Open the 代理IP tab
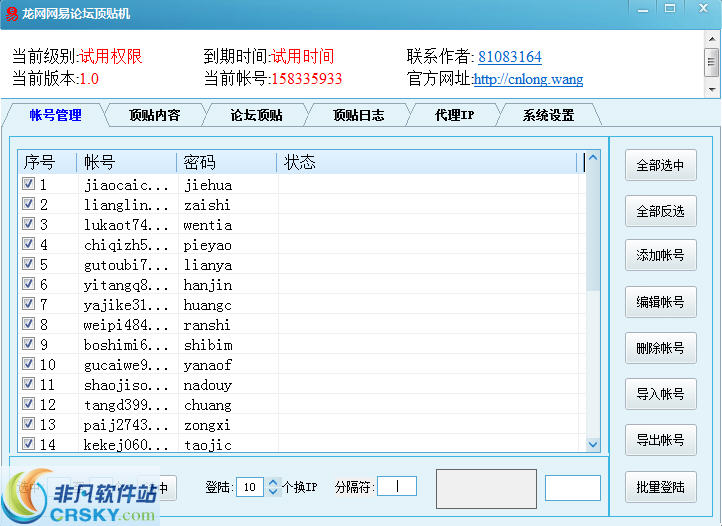This screenshot has width=722, height=526. (x=454, y=115)
